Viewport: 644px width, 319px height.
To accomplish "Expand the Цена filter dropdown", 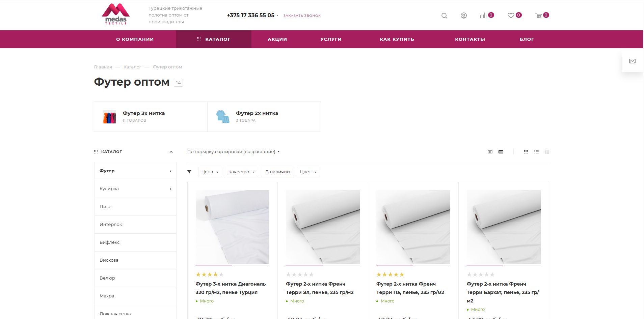I will pos(210,172).
